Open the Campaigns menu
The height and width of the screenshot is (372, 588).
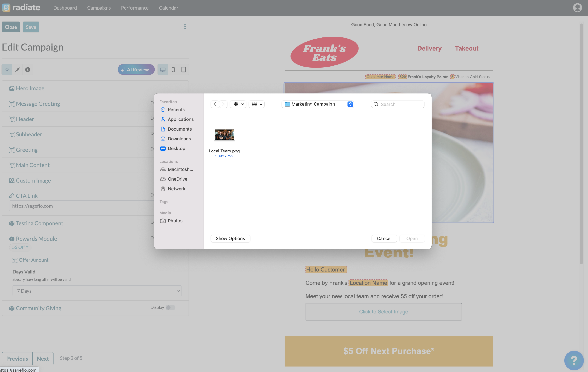coord(99,8)
